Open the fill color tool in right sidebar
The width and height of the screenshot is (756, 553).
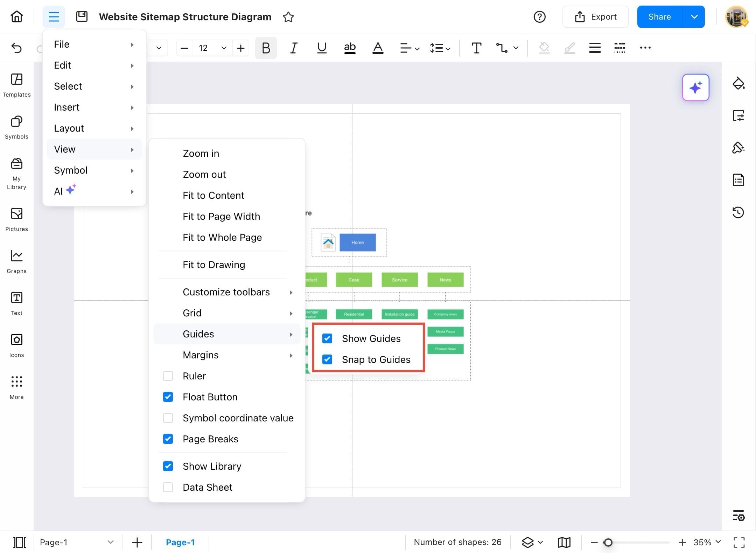739,84
